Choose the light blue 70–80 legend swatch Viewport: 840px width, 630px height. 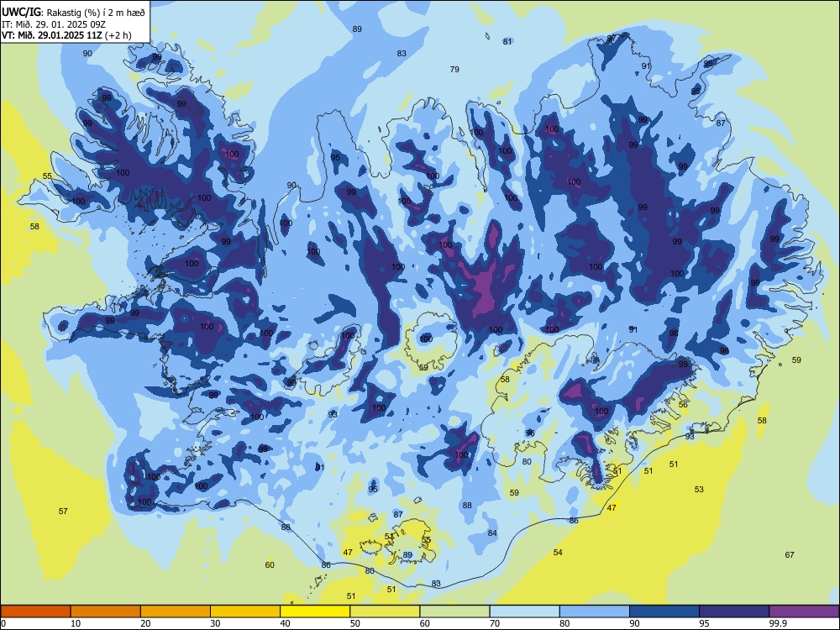coord(524,612)
